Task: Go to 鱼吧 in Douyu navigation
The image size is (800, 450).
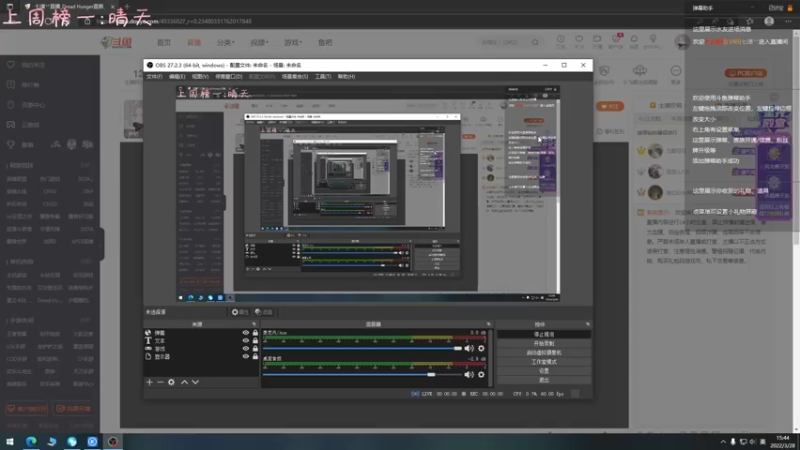Action: (x=325, y=42)
